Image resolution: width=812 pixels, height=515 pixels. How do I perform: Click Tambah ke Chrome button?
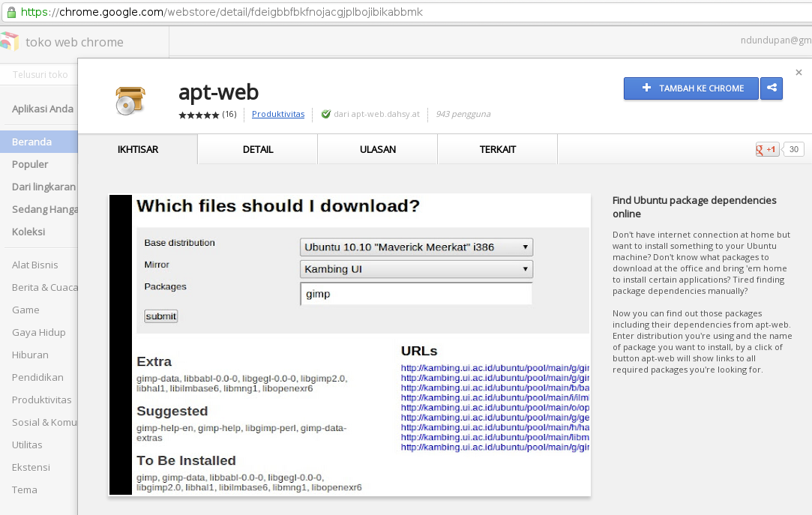[691, 88]
